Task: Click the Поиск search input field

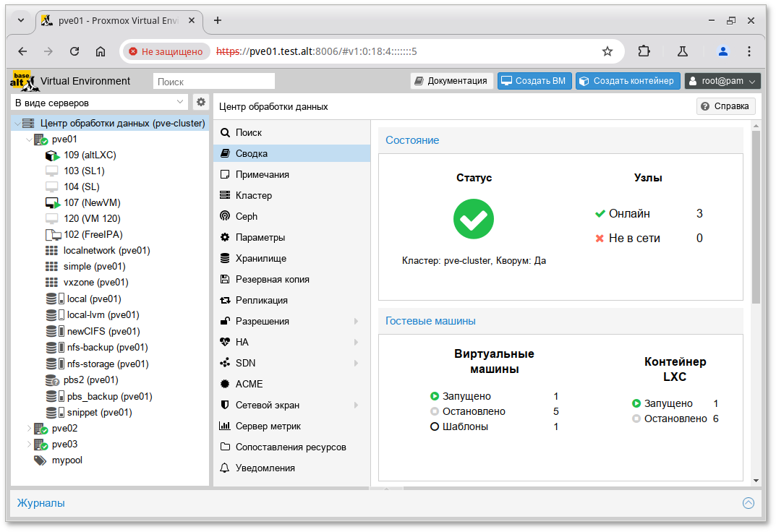Action: pos(214,82)
